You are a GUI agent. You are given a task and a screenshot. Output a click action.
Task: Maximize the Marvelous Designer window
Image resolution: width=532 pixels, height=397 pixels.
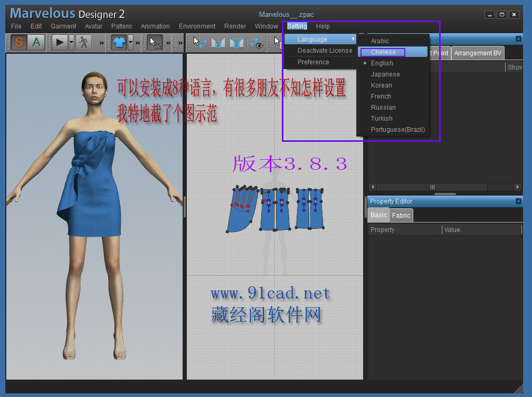(502, 14)
